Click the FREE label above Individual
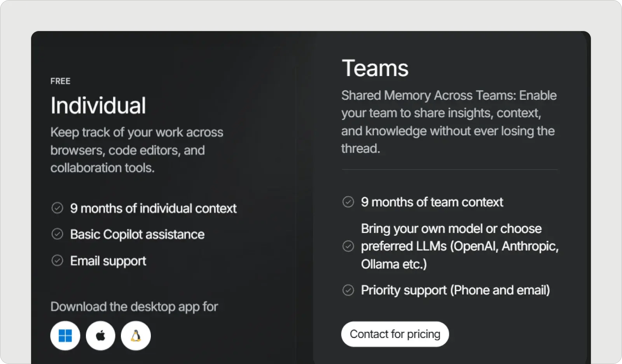Viewport: 622px width, 364px height. [60, 81]
